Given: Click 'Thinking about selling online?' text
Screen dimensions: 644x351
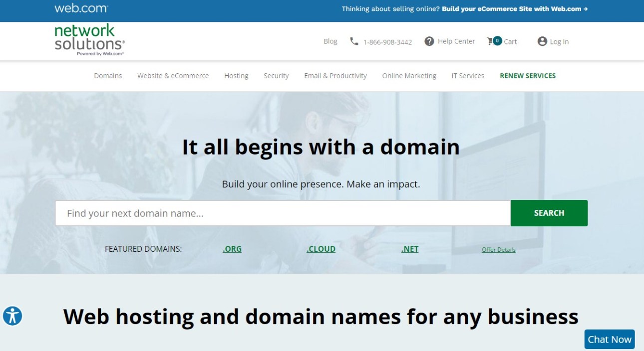Looking at the screenshot, I should [x=390, y=9].
